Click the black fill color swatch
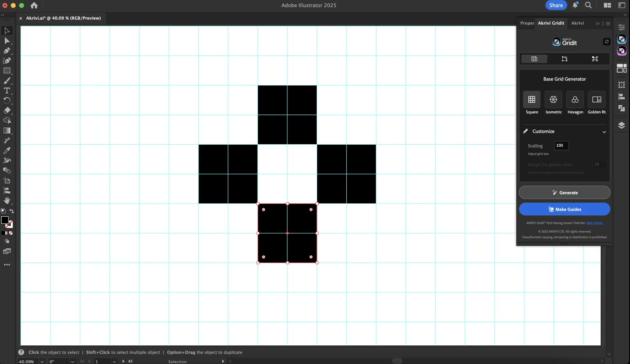This screenshot has width=630, height=364. point(5,220)
